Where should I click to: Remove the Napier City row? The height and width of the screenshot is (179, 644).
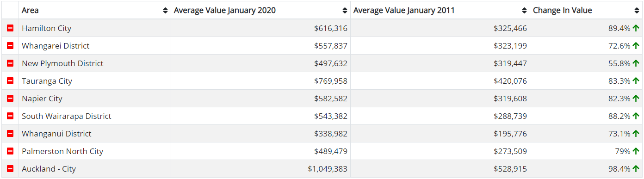pos(10,99)
